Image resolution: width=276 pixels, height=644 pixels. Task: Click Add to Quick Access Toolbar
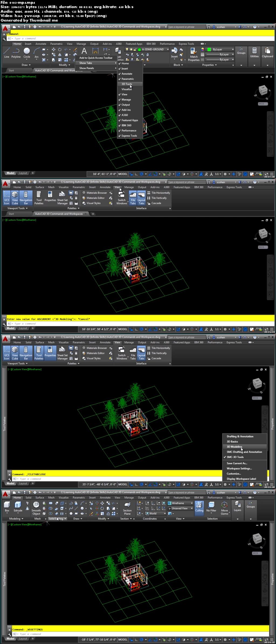(x=96, y=58)
